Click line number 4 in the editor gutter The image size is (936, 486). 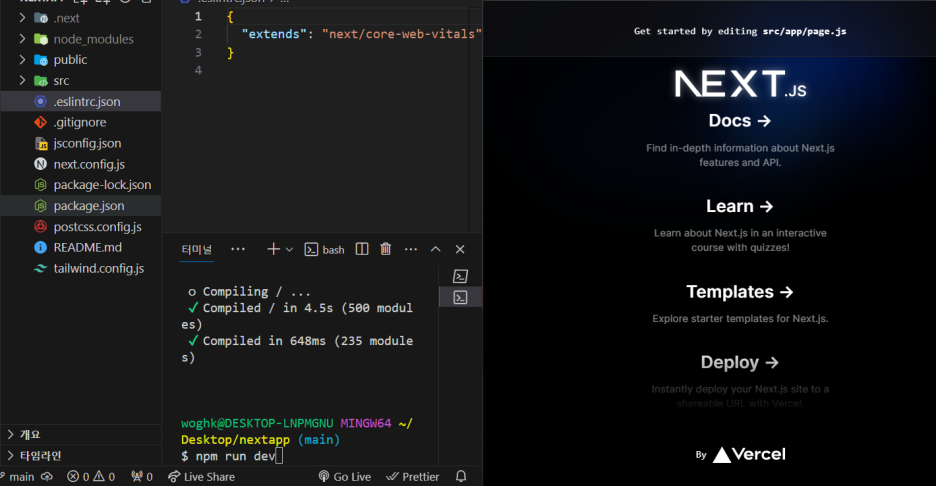click(198, 70)
